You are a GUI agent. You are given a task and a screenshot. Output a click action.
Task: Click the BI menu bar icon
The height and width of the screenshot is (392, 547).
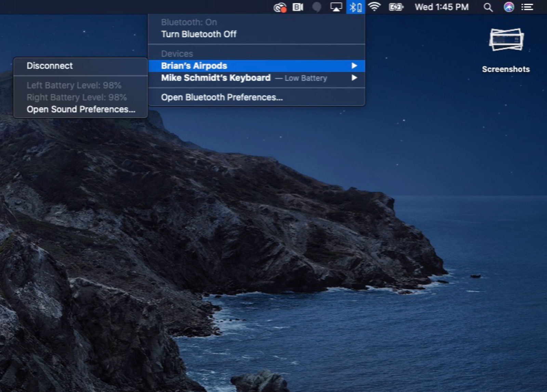coord(298,7)
